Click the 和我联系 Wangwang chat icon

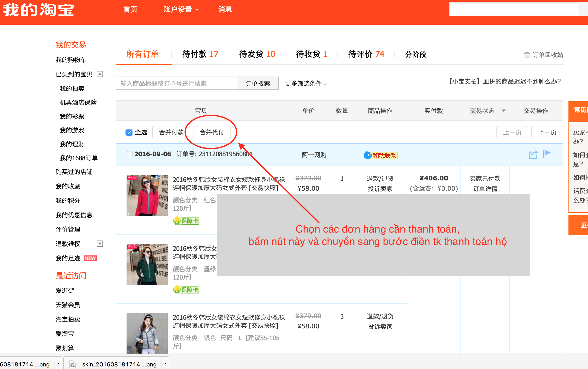coord(381,155)
